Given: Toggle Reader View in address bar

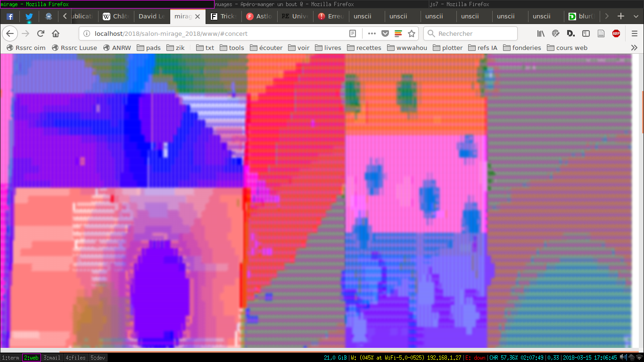Looking at the screenshot, I should [353, 33].
